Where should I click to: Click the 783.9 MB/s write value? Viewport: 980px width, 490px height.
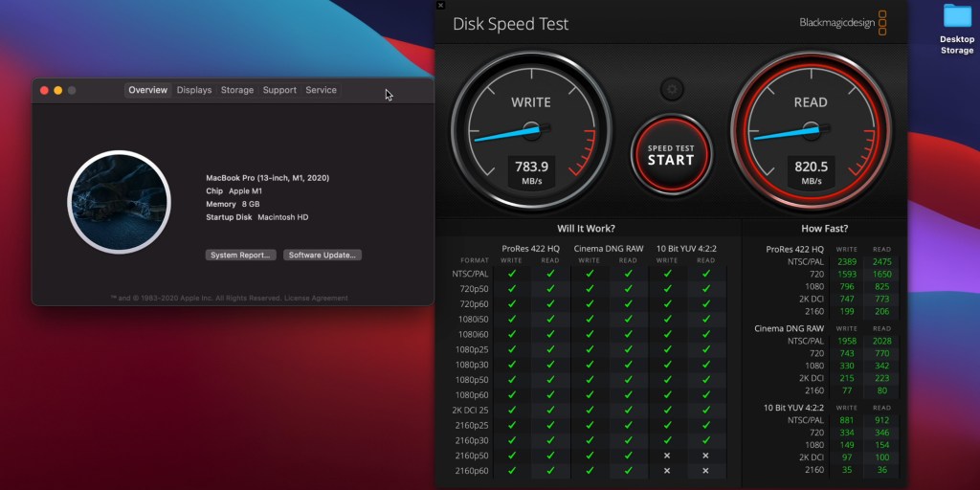(x=531, y=172)
